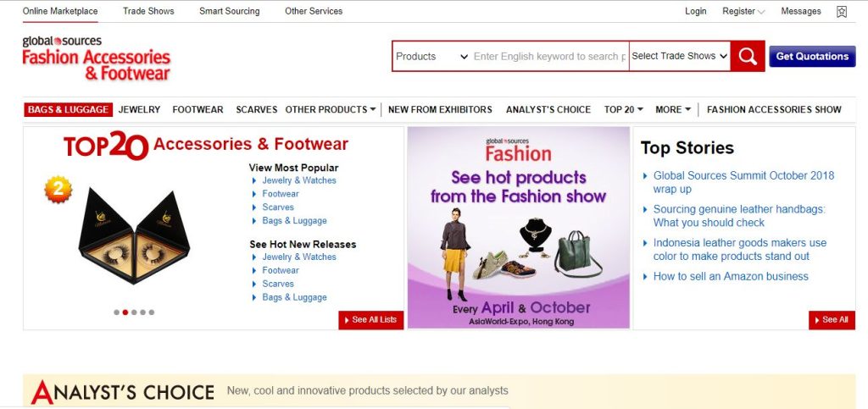
Task: Open Analyst's Choice in the navigation bar
Action: (548, 109)
